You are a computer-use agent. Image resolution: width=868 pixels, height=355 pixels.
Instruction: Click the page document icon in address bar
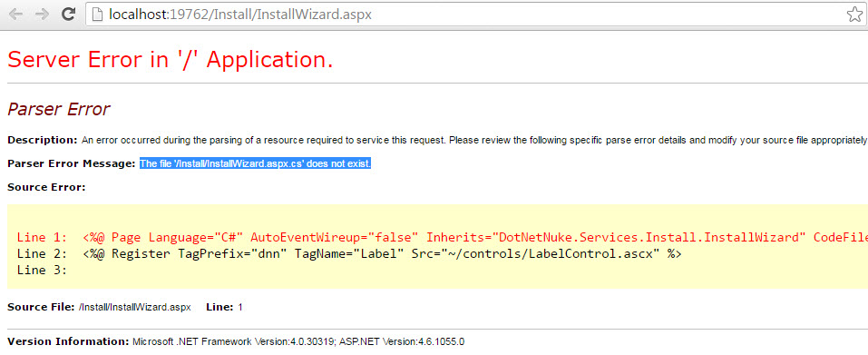click(x=97, y=15)
